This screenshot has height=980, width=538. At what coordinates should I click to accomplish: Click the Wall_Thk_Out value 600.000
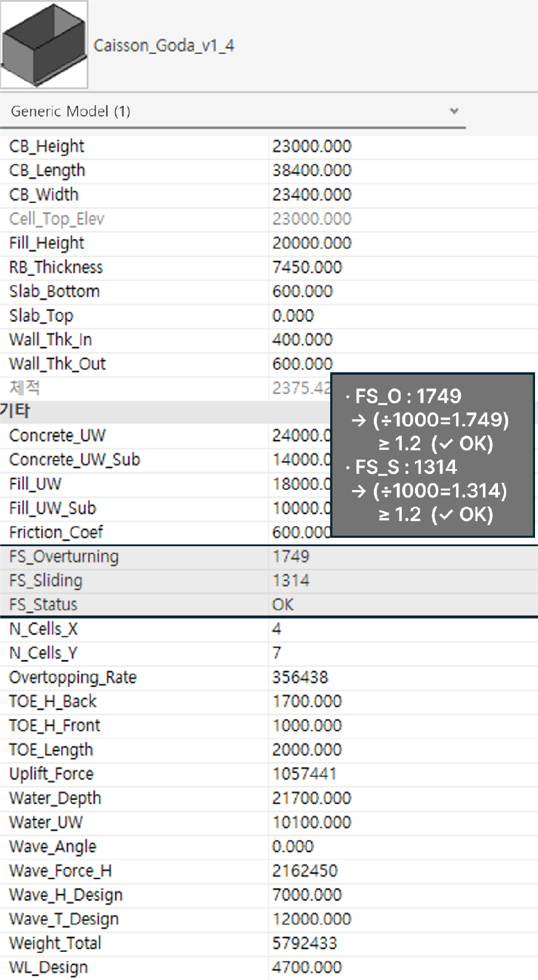click(x=302, y=364)
